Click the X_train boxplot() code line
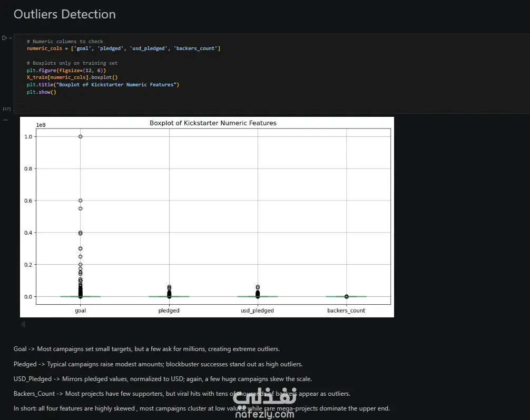The image size is (530, 420). tap(72, 77)
